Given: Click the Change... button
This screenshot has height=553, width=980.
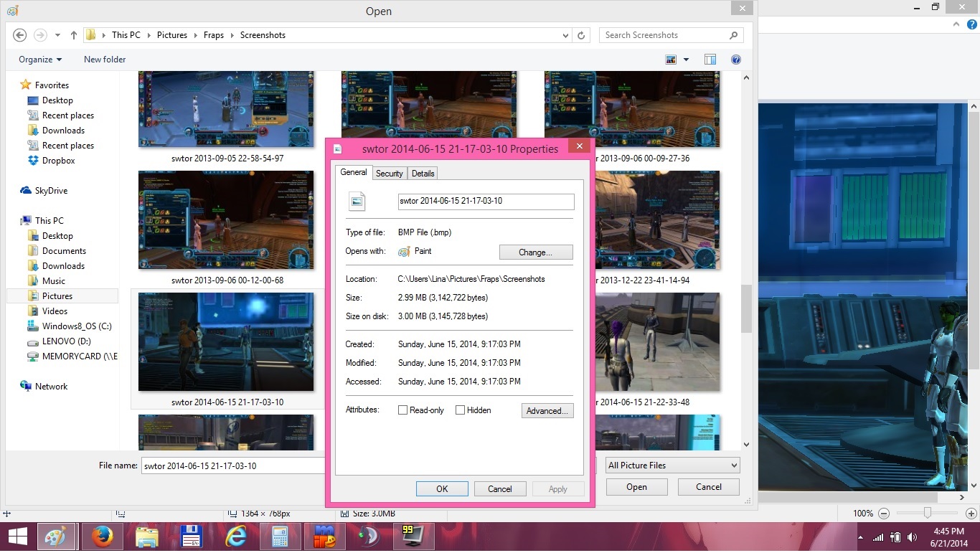Looking at the screenshot, I should pyautogui.click(x=536, y=252).
